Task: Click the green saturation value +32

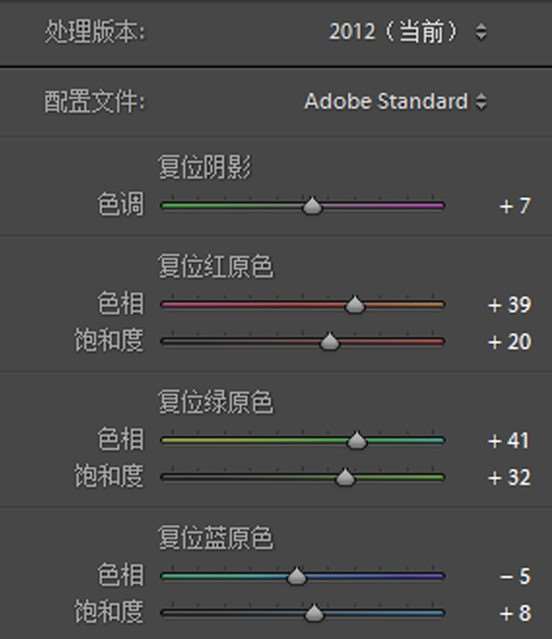Action: [x=510, y=478]
